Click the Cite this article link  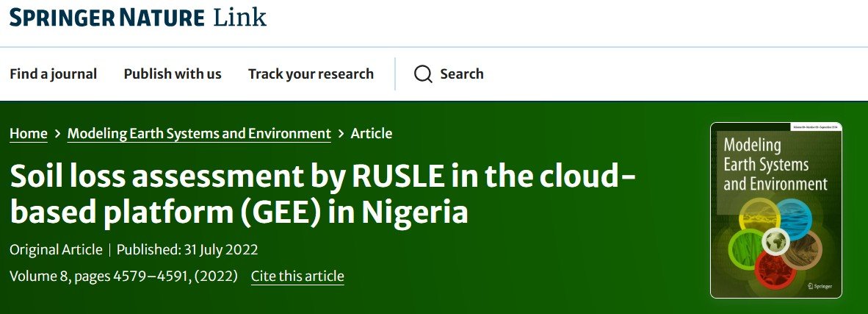[297, 276]
